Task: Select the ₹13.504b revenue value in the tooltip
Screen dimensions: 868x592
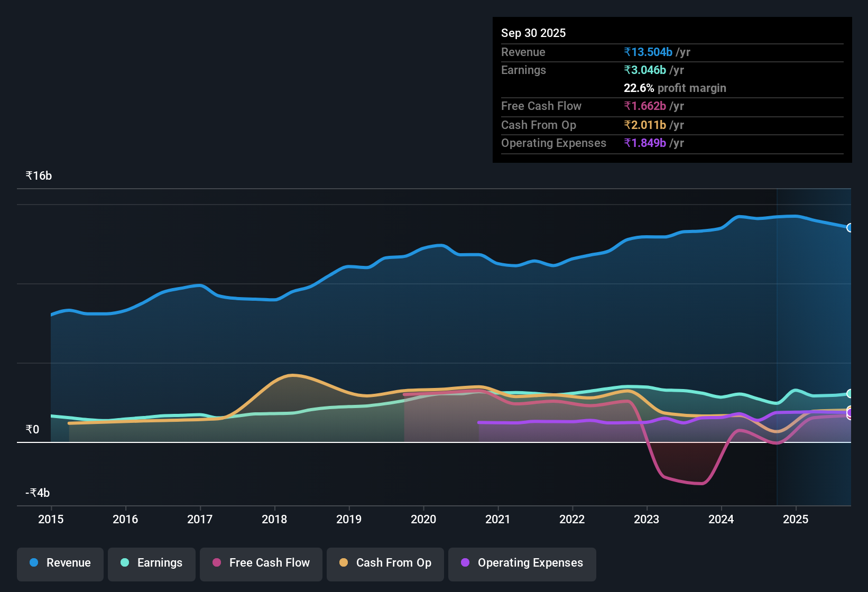Action: (x=649, y=52)
